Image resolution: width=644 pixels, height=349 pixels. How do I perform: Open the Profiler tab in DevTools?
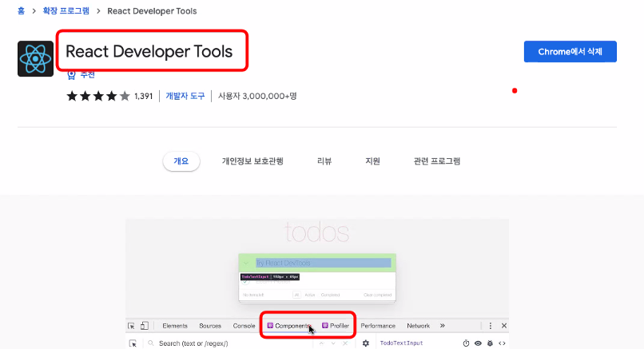tap(336, 326)
